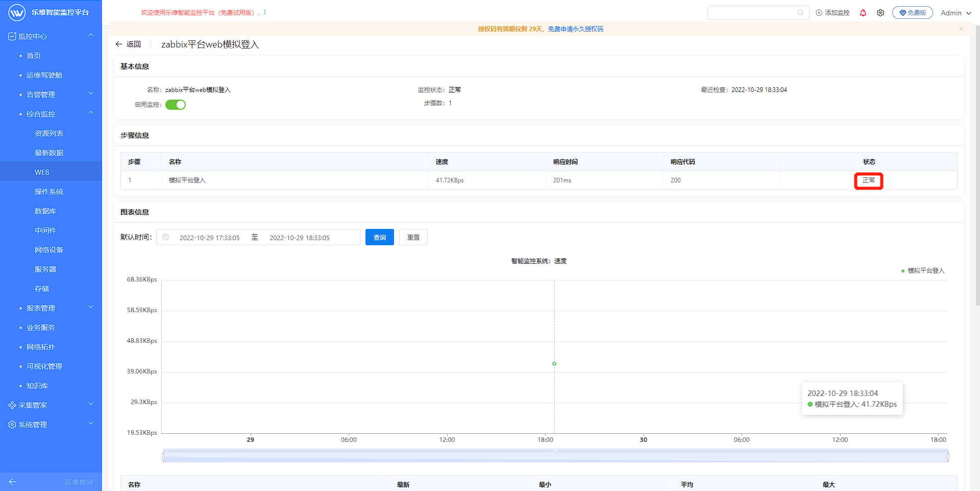Click the start time 2022-10-29 17:33:05
980x491 pixels.
tap(209, 238)
